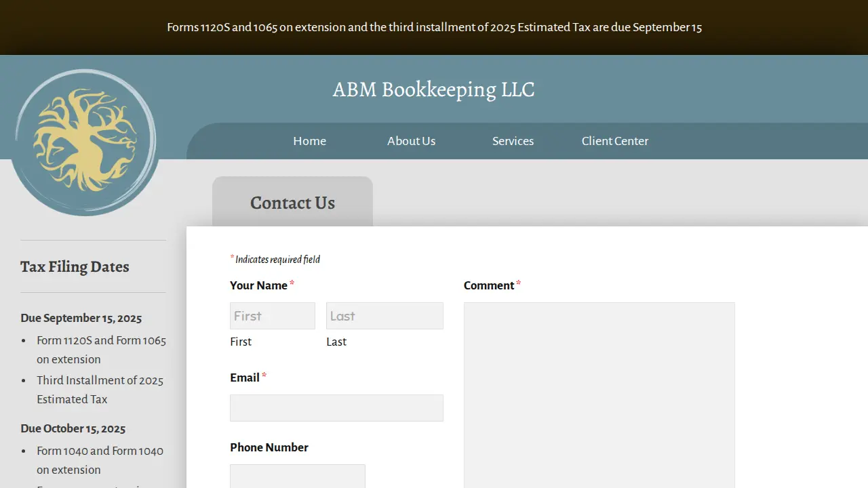Click 'Form 1120S and Form 1065 on extension'
This screenshot has width=868, height=488.
pos(101,350)
